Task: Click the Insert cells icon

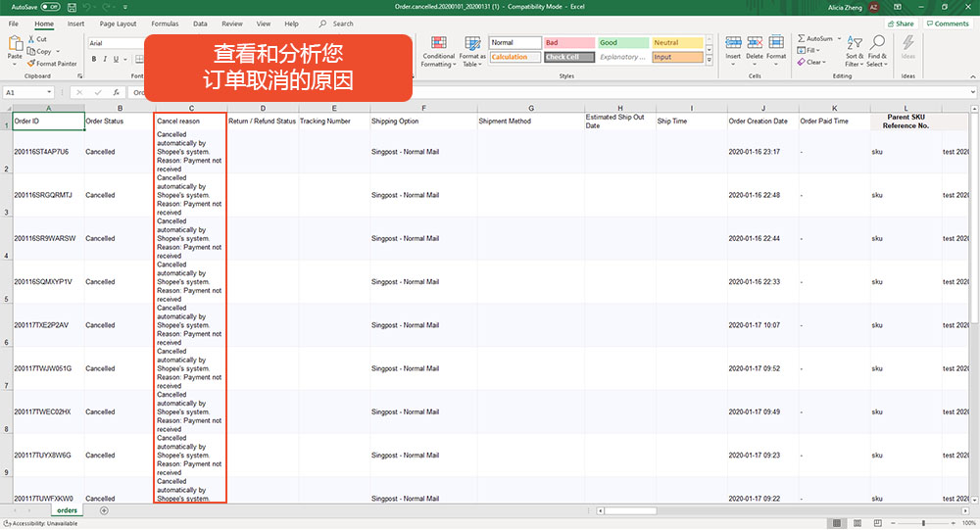Action: (733, 43)
